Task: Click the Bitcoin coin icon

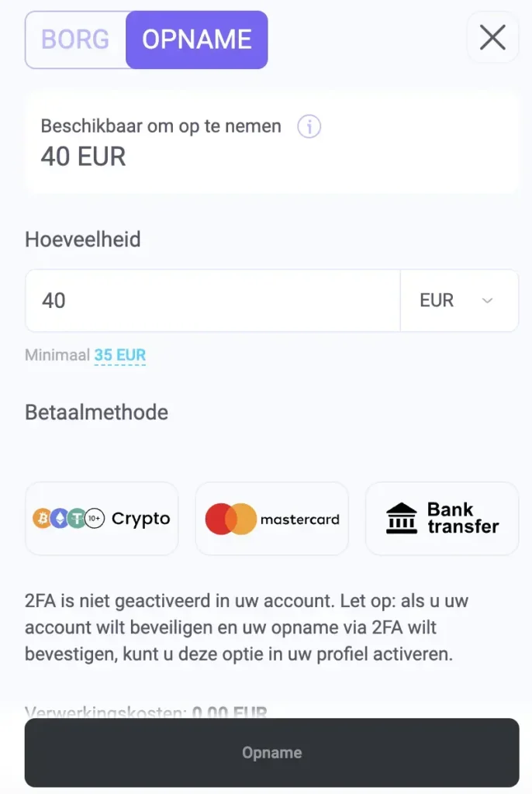Action: pyautogui.click(x=42, y=519)
